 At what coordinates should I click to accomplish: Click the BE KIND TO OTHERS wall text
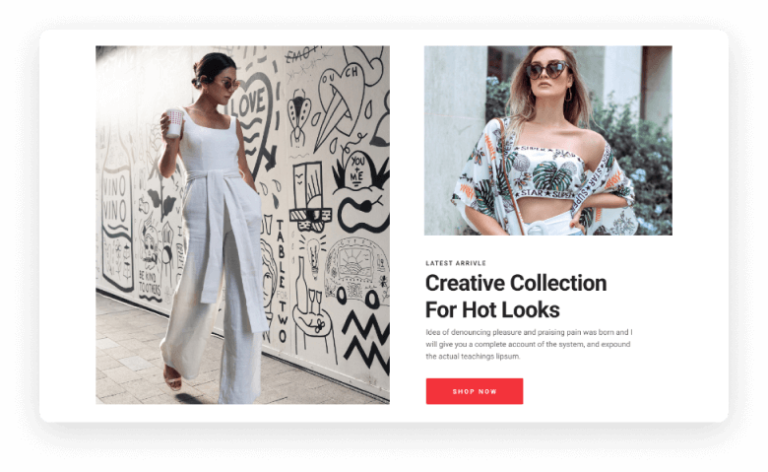(149, 284)
